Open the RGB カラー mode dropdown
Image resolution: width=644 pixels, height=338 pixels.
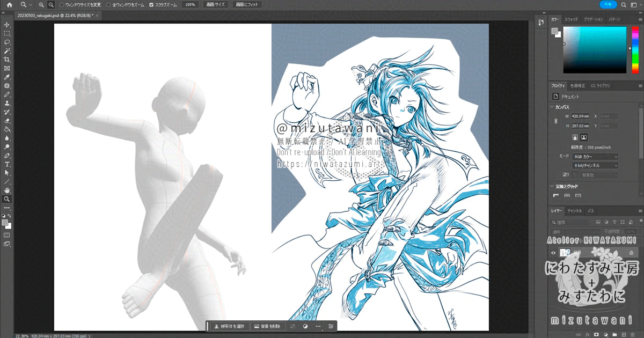point(595,157)
